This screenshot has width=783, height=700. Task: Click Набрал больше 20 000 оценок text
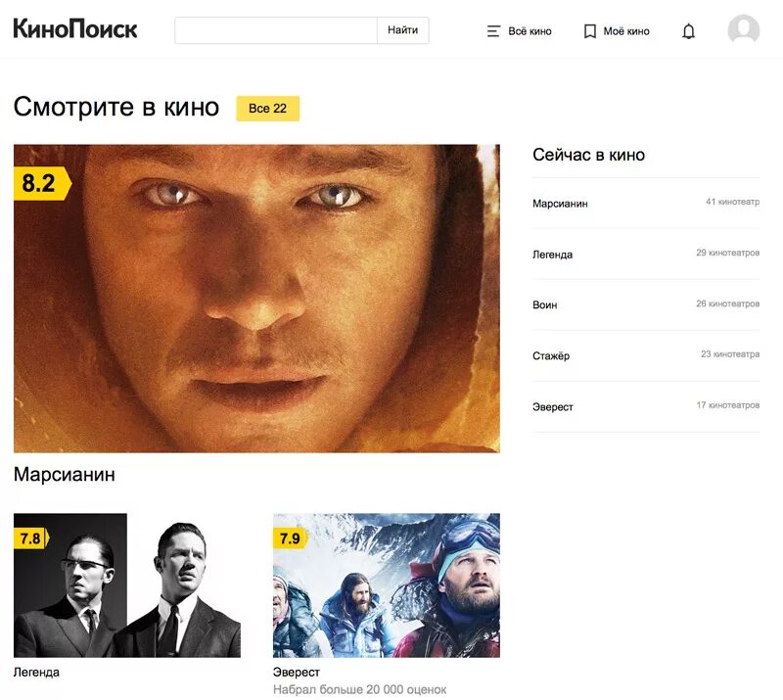(x=360, y=690)
